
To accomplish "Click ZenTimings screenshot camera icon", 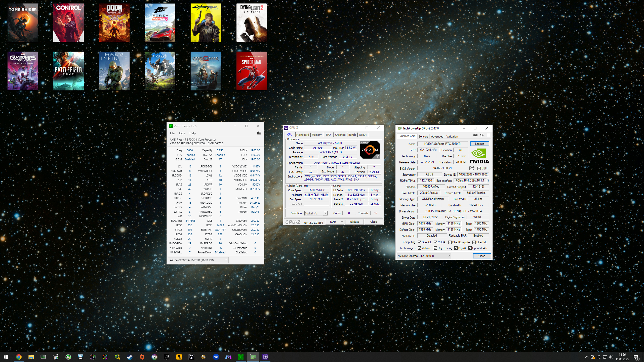I will pos(259,133).
